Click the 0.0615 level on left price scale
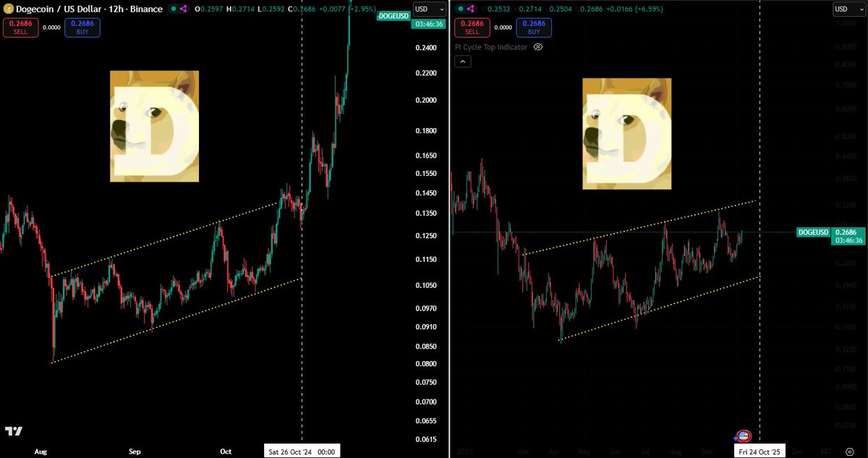The height and width of the screenshot is (458, 868). (x=426, y=440)
